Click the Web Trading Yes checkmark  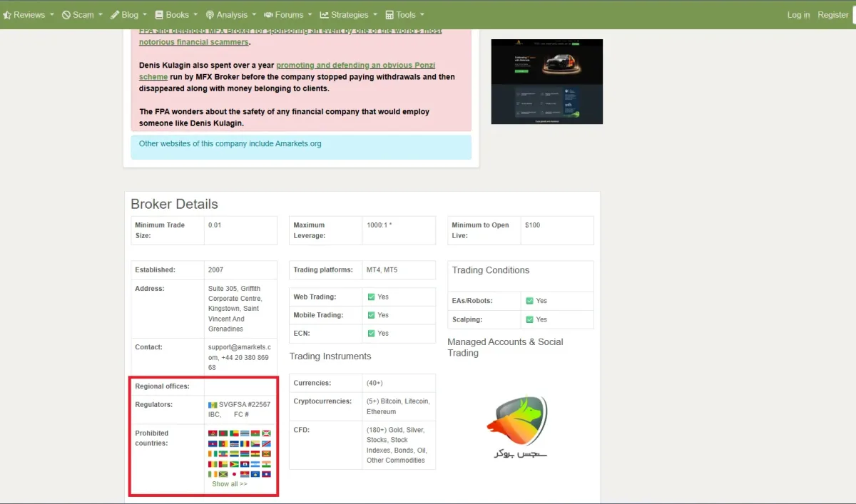pos(372,297)
